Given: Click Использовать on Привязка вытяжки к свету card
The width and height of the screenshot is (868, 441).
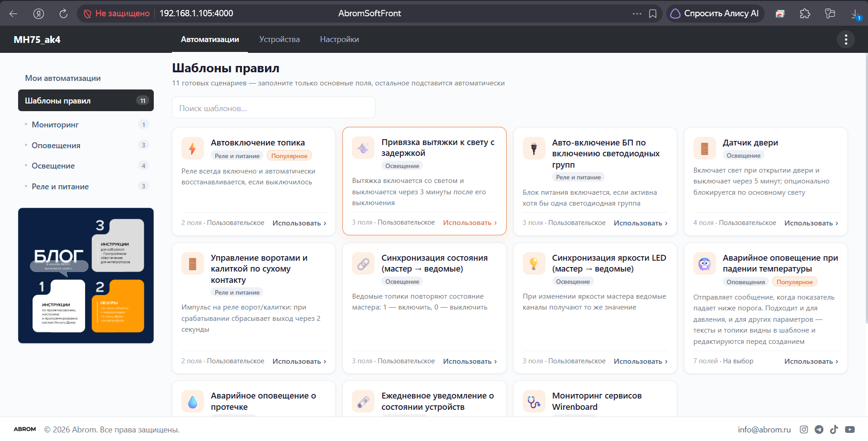Looking at the screenshot, I should click(x=470, y=223).
